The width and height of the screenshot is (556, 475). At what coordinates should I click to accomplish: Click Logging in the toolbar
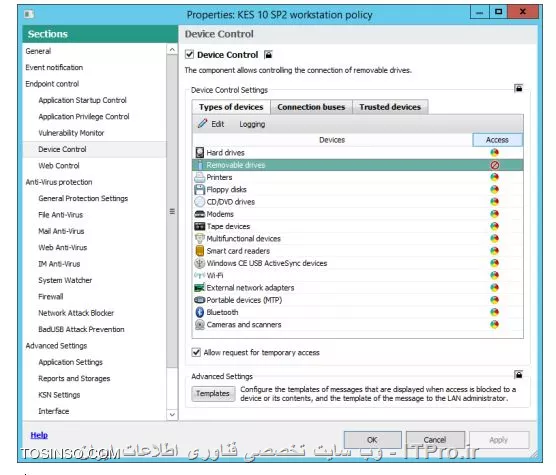coord(252,124)
